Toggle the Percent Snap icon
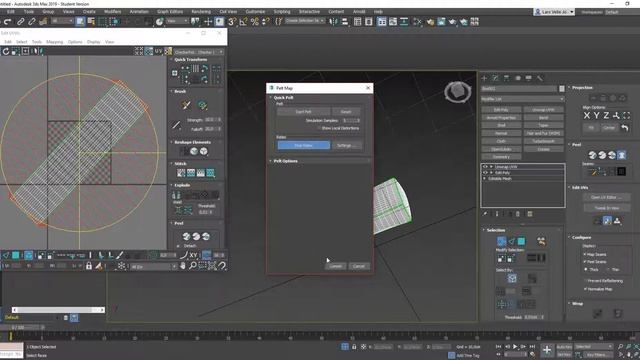This screenshot has height=360, width=640. 255,22
